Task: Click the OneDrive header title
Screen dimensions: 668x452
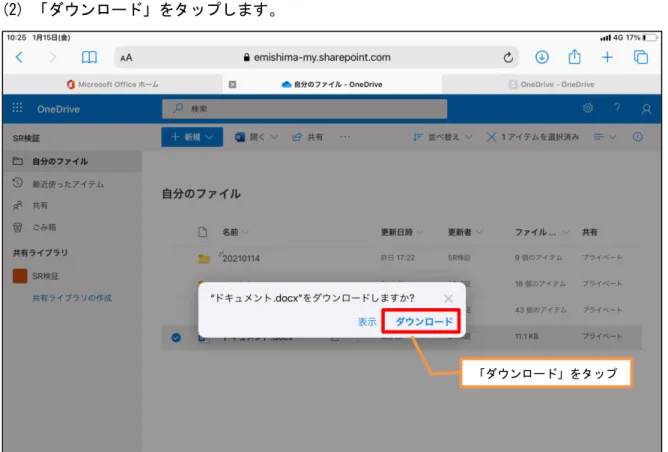Action: click(58, 109)
